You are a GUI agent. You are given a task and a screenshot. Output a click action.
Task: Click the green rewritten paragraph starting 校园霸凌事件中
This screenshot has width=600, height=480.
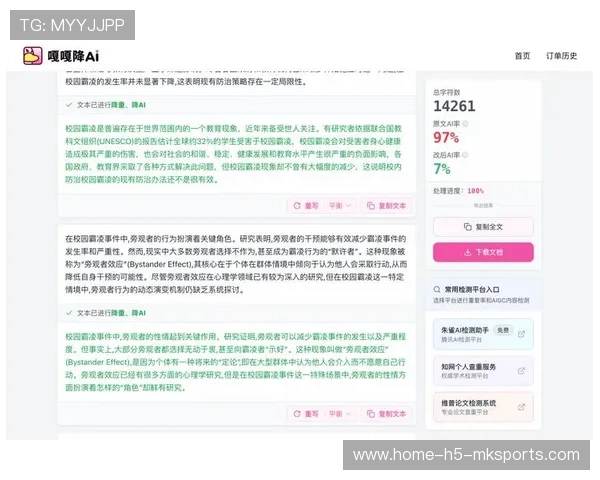click(x=235, y=362)
